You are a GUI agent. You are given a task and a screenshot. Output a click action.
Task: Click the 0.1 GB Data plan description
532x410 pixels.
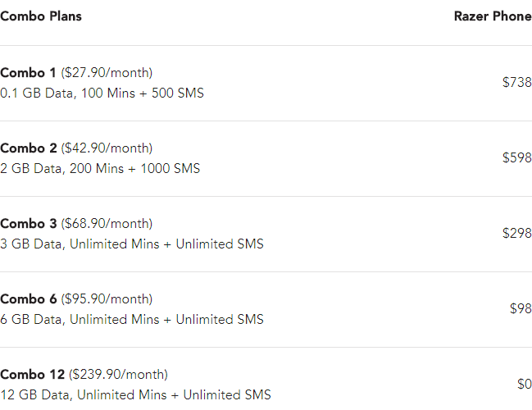(x=102, y=93)
